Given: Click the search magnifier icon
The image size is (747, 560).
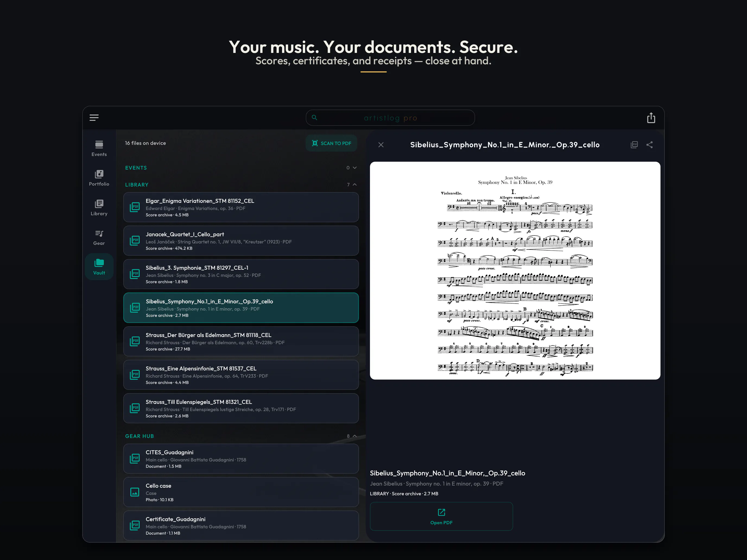Looking at the screenshot, I should 314,117.
